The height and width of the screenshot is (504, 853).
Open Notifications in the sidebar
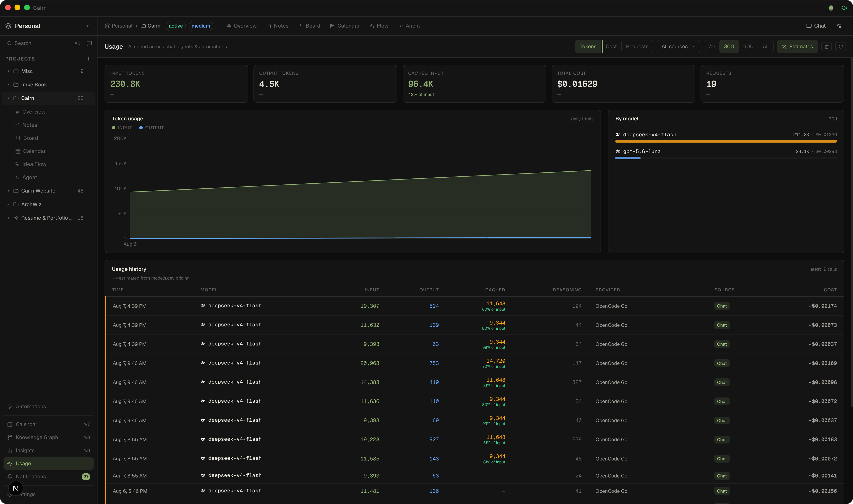(48, 476)
